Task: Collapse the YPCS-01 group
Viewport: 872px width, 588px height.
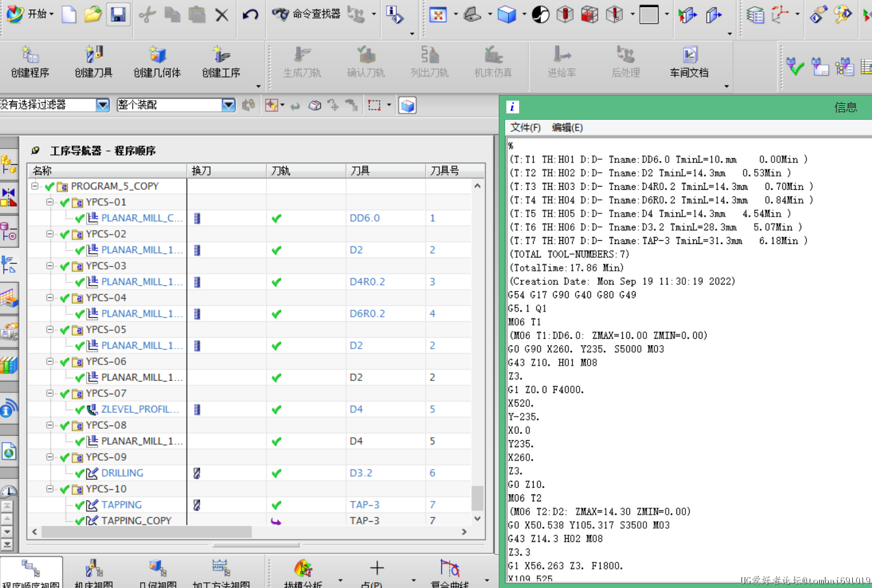Action: click(x=50, y=202)
